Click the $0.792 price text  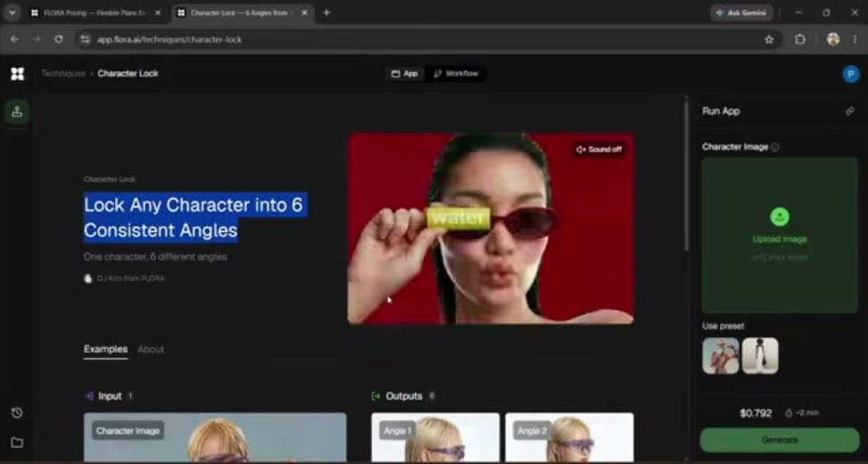coord(756,413)
